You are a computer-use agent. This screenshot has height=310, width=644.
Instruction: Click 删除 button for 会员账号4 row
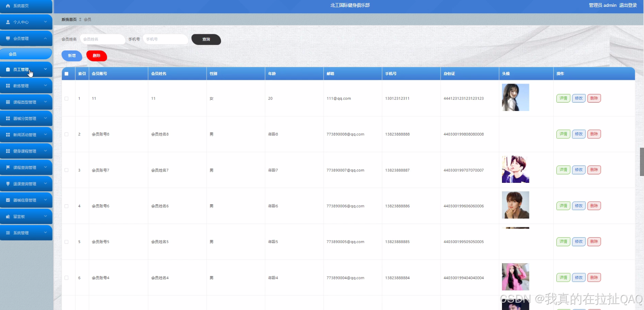pos(594,278)
